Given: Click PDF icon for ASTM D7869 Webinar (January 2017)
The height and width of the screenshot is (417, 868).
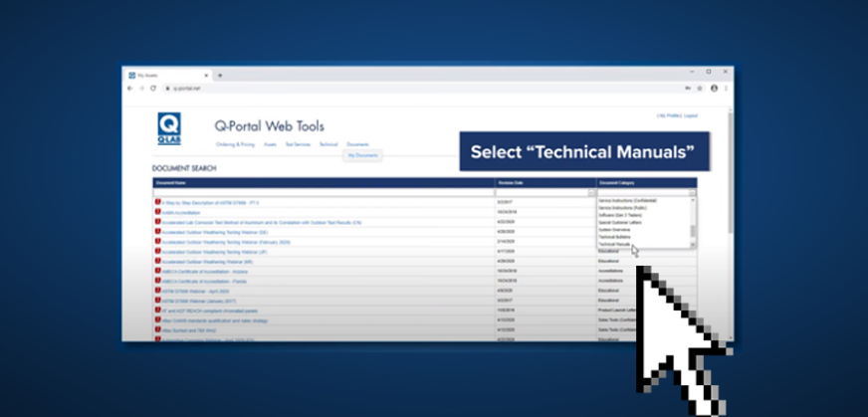Looking at the screenshot, I should click(157, 301).
